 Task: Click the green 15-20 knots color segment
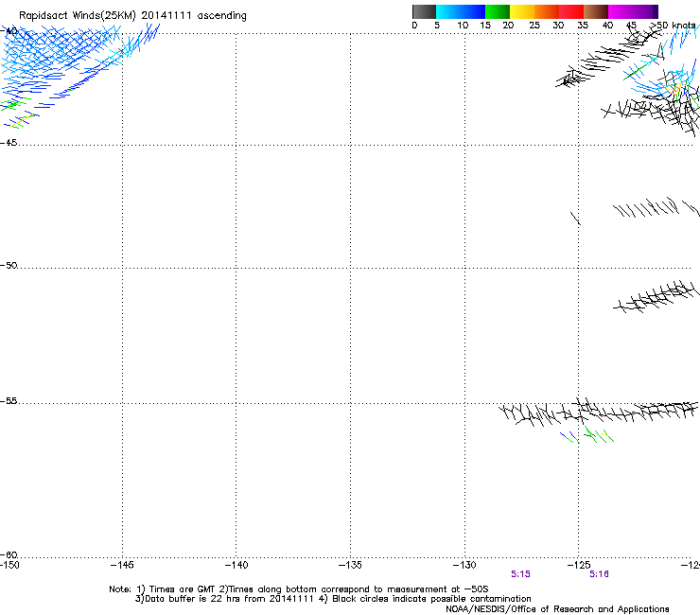point(498,11)
